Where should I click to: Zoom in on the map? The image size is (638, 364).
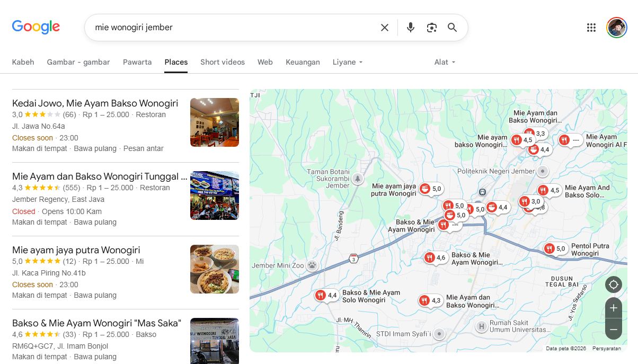point(614,308)
